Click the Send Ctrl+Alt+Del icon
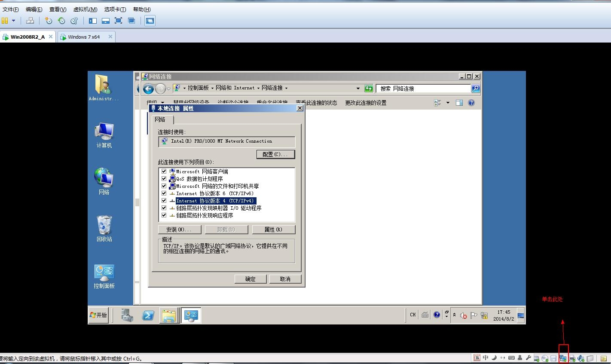Image resolution: width=611 pixels, height=364 pixels. click(x=30, y=21)
